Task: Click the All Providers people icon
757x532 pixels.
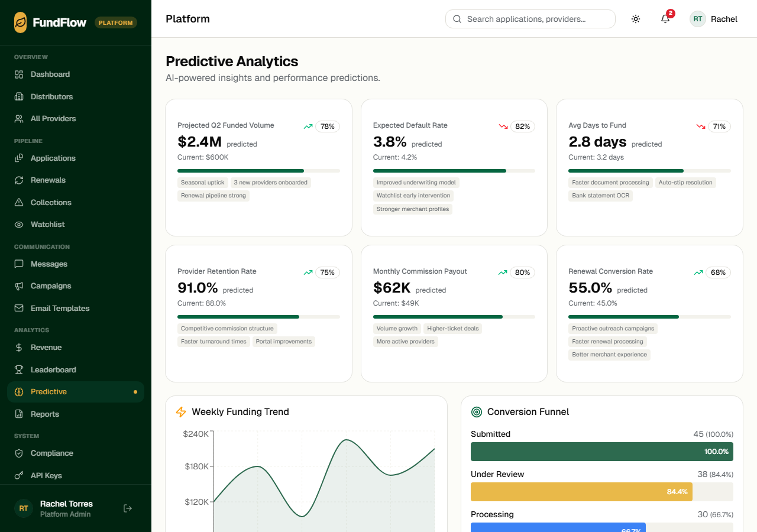Action: click(x=19, y=119)
